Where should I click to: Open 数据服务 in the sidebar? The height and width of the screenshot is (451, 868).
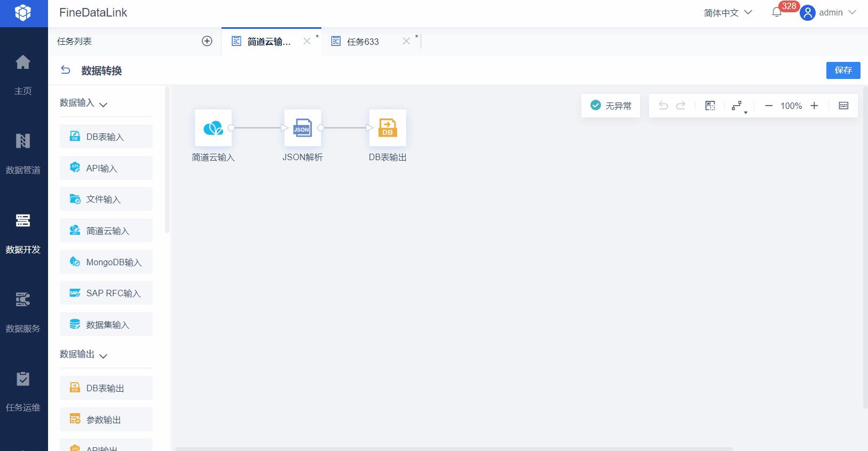coord(23,312)
